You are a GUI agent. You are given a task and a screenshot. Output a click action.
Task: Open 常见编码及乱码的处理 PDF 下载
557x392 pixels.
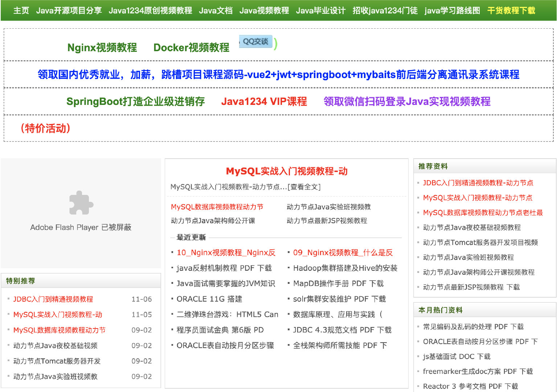point(473,327)
